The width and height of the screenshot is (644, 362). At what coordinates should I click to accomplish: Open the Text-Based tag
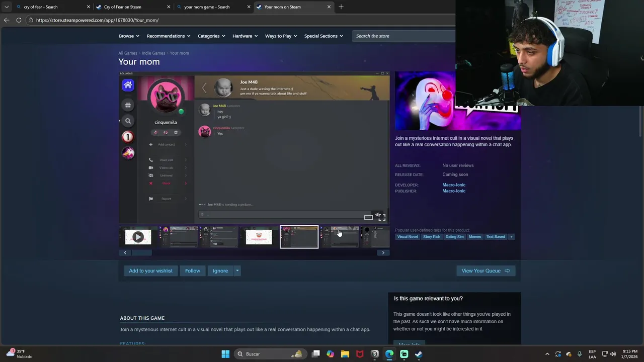tap(496, 237)
